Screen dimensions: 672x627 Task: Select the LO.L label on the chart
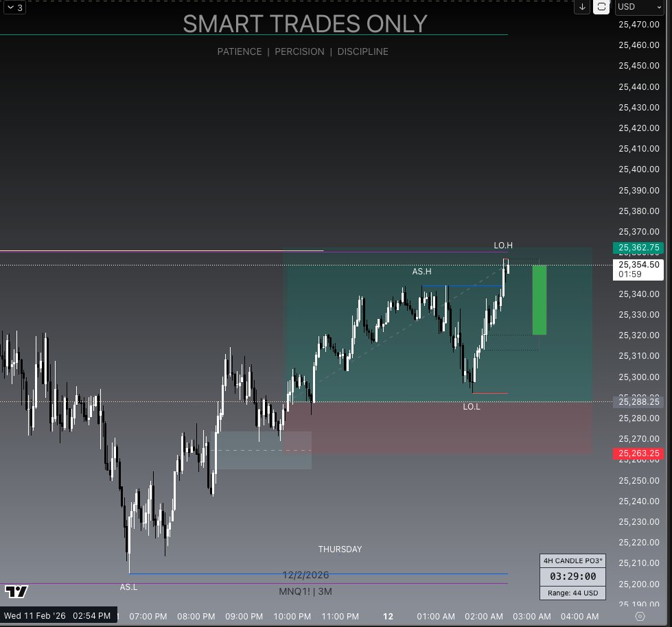click(472, 407)
